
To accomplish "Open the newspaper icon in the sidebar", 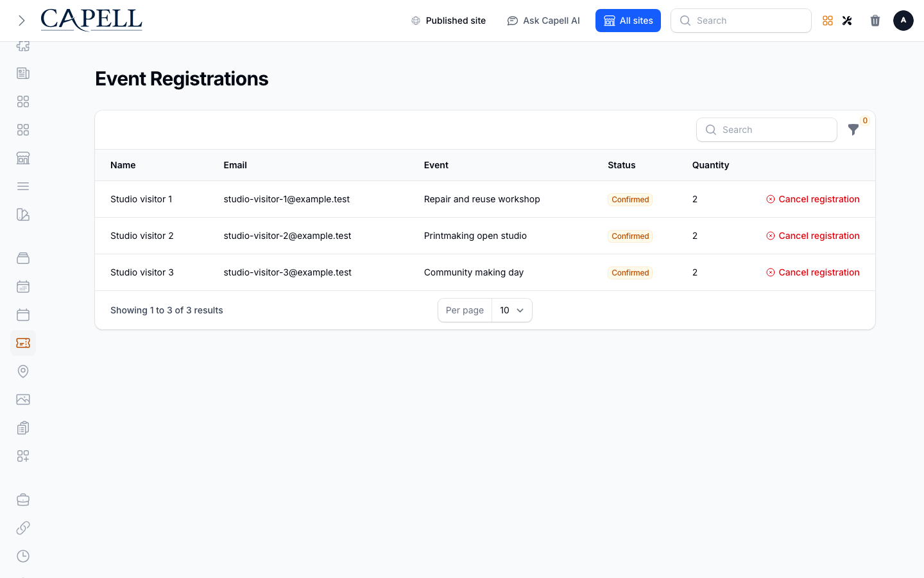I will (23, 73).
